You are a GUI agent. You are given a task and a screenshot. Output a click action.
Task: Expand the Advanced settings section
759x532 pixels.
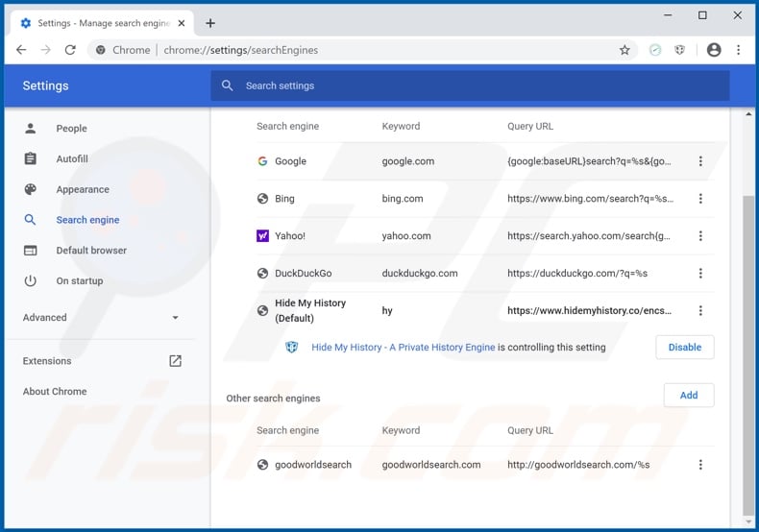101,317
